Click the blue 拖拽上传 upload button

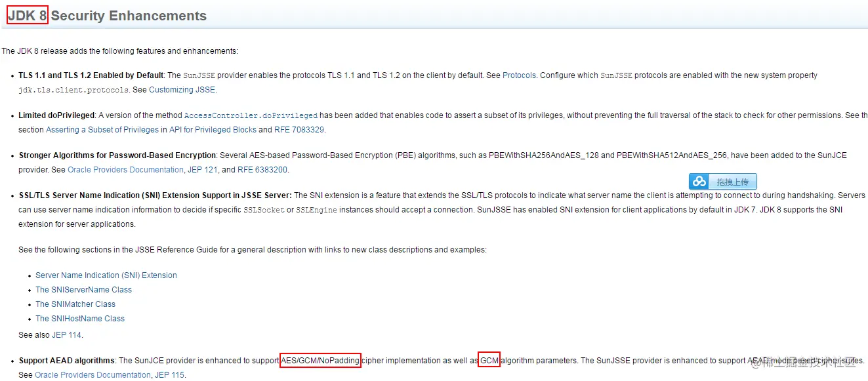723,182
